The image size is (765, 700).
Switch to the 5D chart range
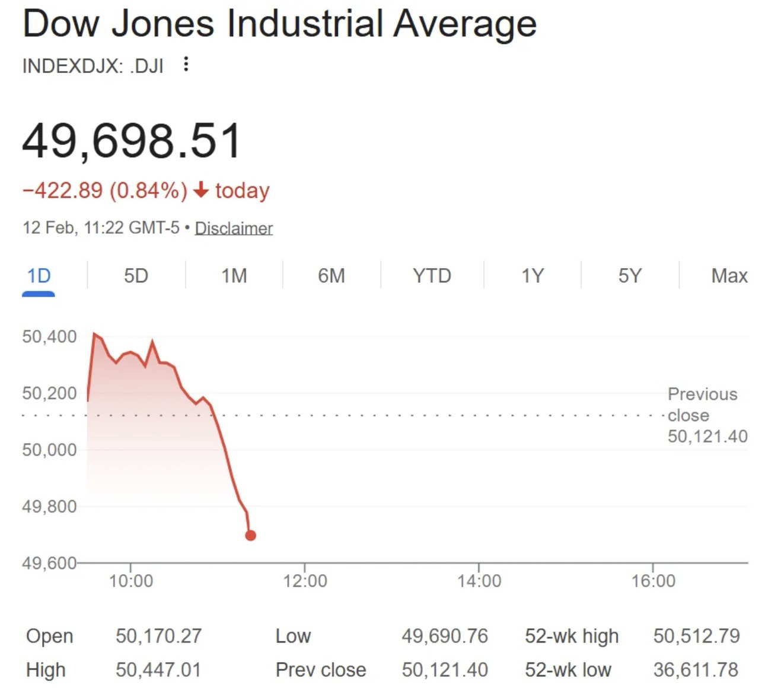tap(136, 276)
